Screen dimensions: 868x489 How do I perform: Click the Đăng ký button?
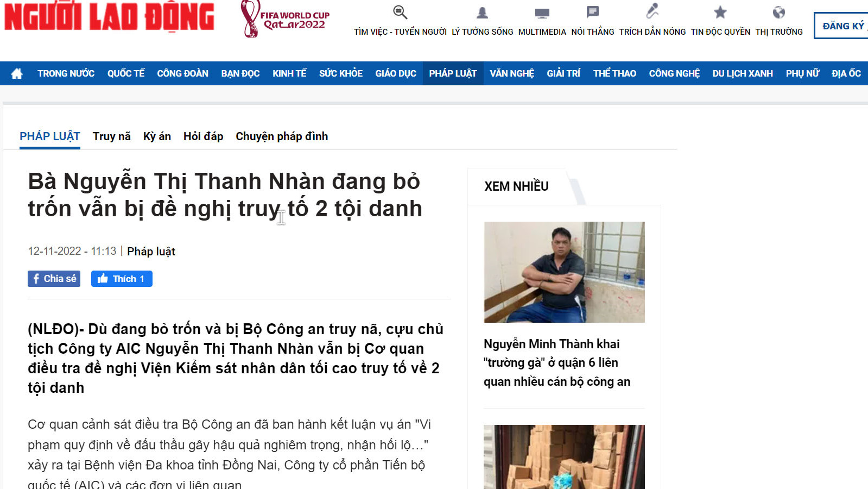[x=841, y=26]
